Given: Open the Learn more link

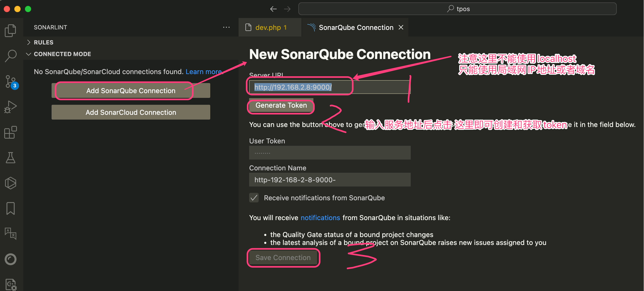Looking at the screenshot, I should tap(204, 71).
